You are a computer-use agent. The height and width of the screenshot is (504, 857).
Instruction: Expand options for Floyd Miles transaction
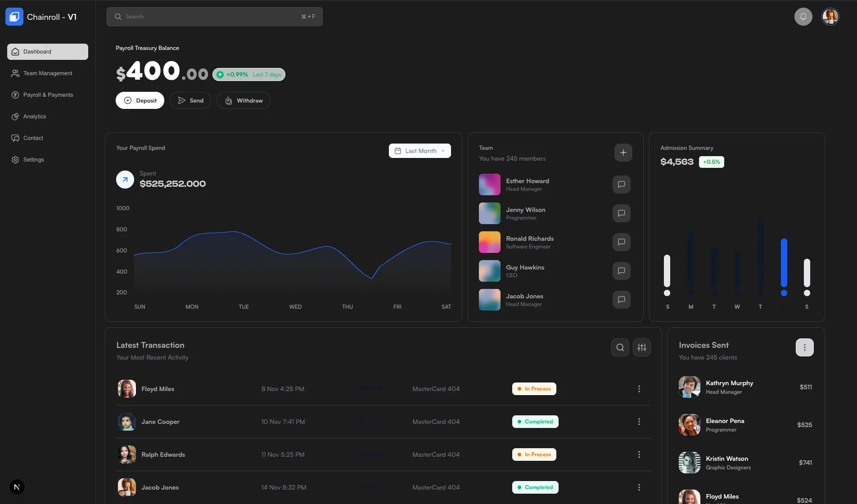639,389
